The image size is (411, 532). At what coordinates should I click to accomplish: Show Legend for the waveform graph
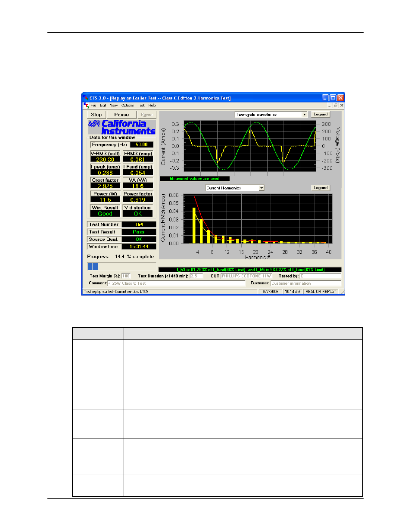(321, 114)
